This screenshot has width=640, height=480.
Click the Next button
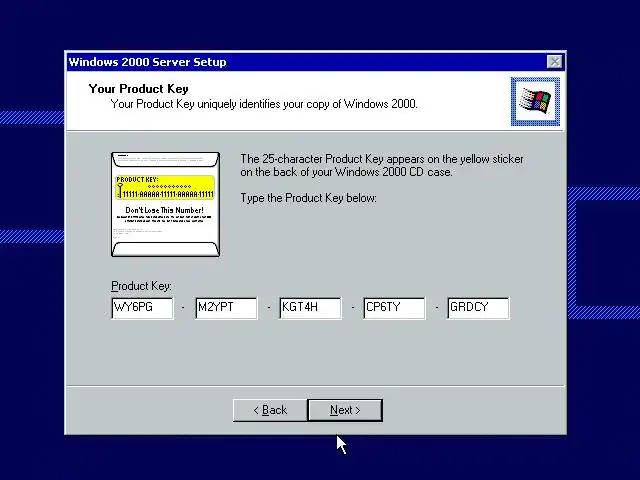point(345,410)
